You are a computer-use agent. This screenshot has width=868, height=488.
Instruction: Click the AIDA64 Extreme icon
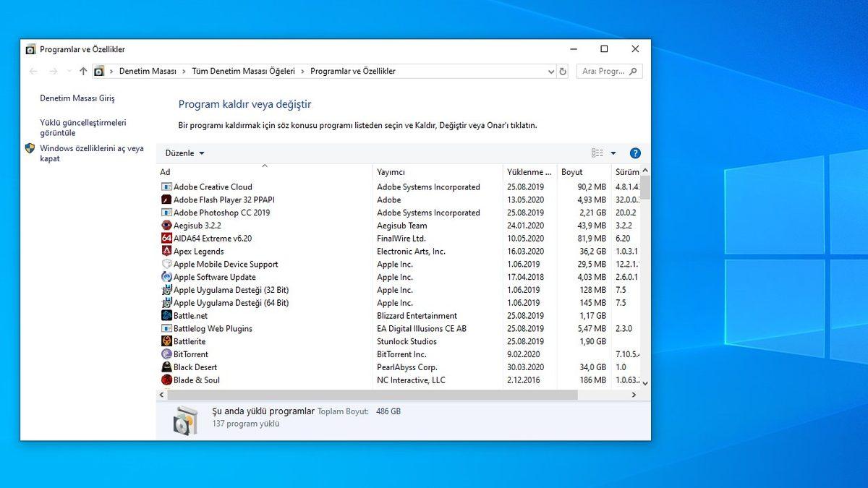[x=166, y=238]
